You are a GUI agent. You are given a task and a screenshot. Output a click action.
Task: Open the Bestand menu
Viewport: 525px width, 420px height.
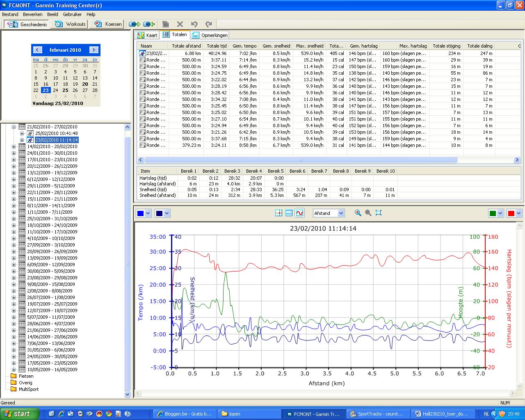tap(10, 14)
